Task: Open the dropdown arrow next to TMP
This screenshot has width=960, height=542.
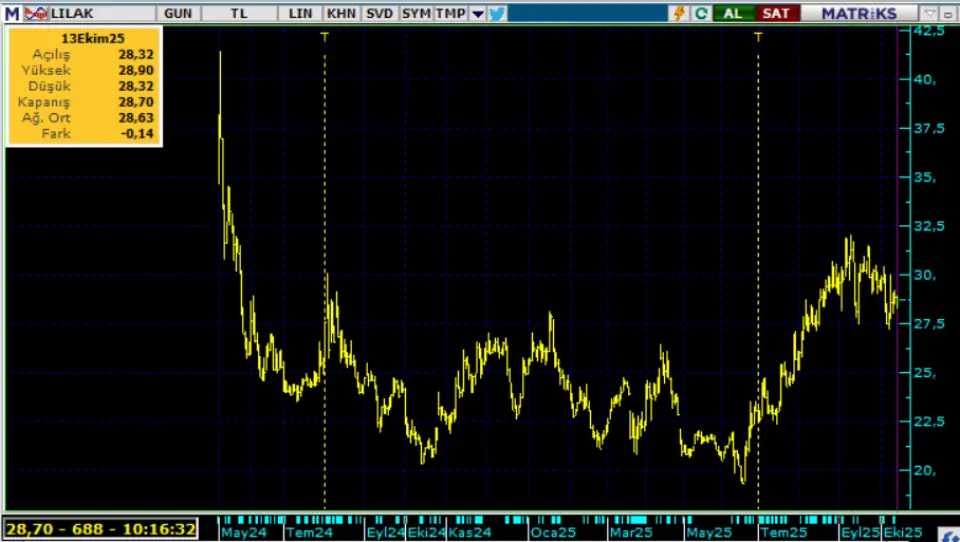Action: 477,14
